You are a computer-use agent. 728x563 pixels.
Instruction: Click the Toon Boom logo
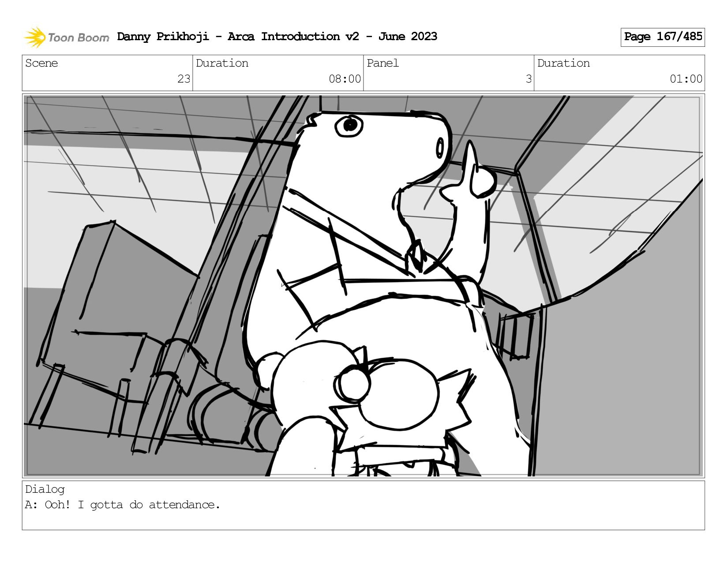click(x=66, y=37)
